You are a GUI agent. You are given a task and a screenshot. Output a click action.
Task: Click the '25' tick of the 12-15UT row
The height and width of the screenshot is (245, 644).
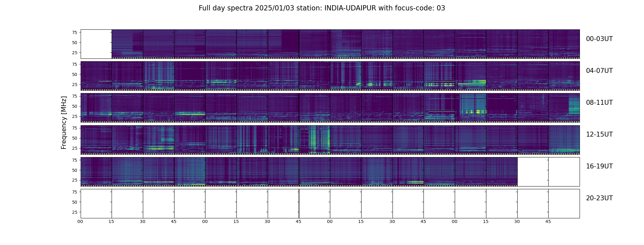point(75,148)
